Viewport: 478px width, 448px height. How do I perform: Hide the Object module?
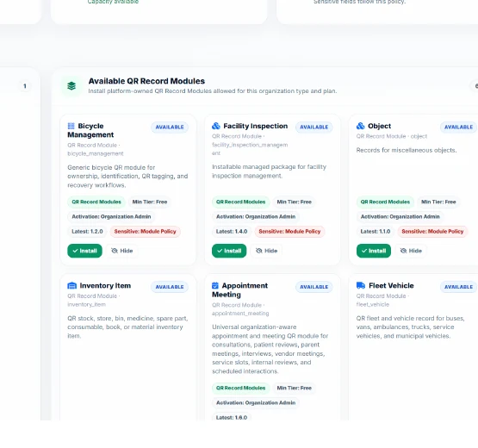[x=411, y=251]
